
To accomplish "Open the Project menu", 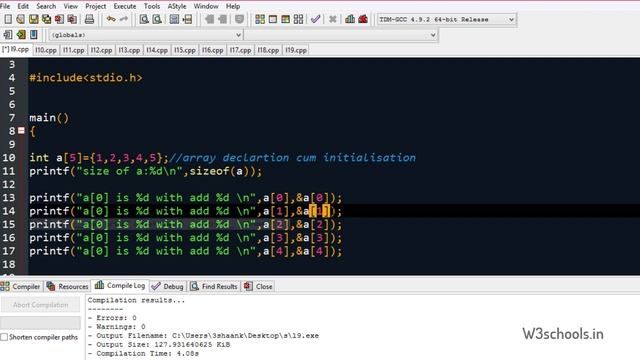I will [96, 6].
